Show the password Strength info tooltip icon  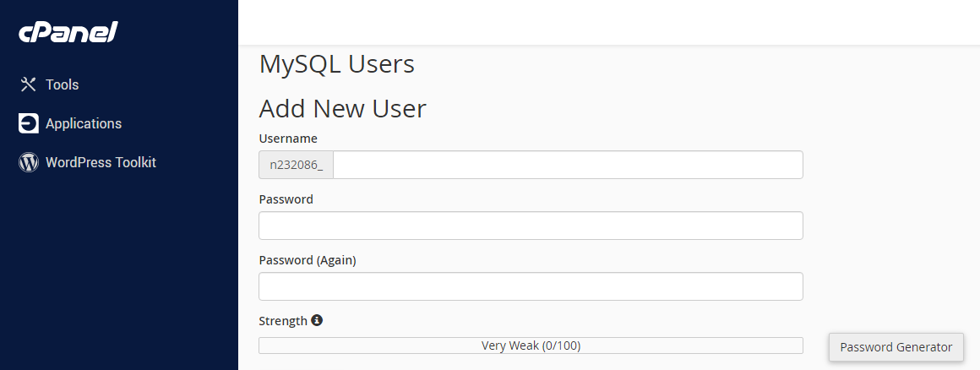click(317, 321)
